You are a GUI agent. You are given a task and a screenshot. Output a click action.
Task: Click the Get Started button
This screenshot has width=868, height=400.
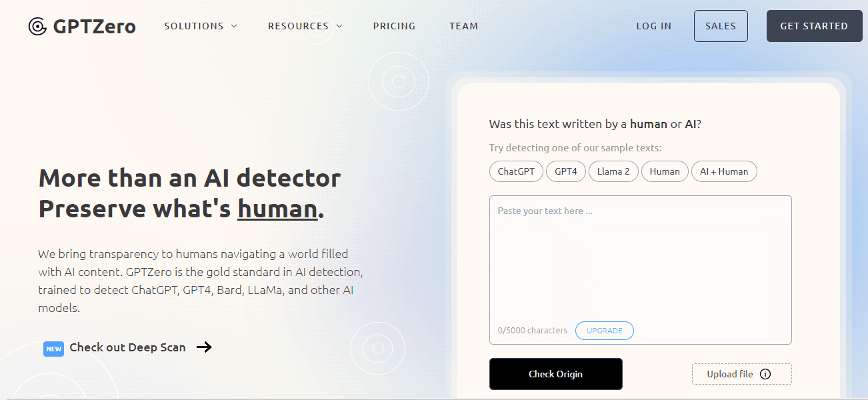(814, 26)
